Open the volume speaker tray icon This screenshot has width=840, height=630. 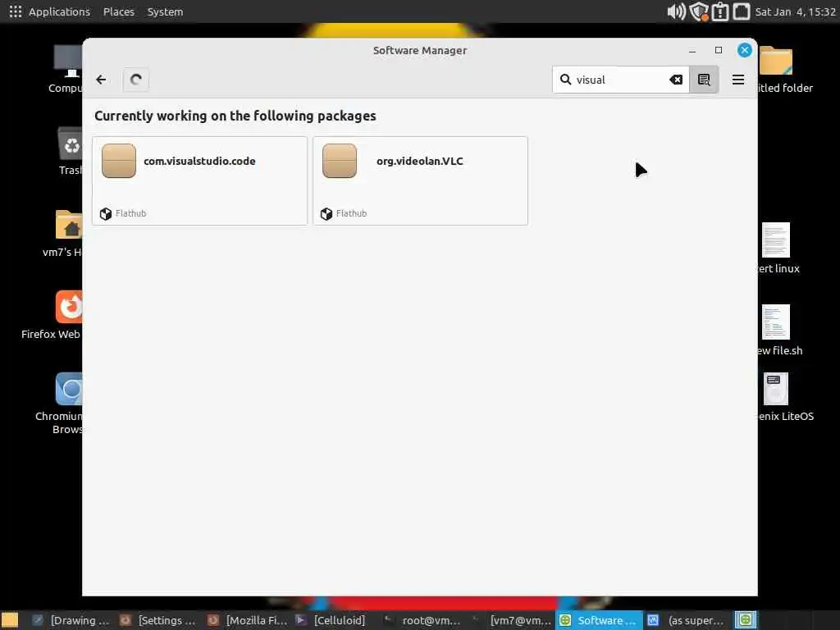[676, 11]
